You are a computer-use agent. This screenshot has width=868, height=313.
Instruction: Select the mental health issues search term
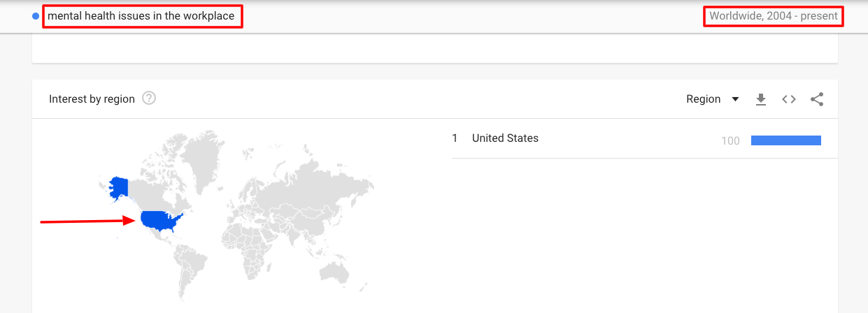(x=142, y=16)
